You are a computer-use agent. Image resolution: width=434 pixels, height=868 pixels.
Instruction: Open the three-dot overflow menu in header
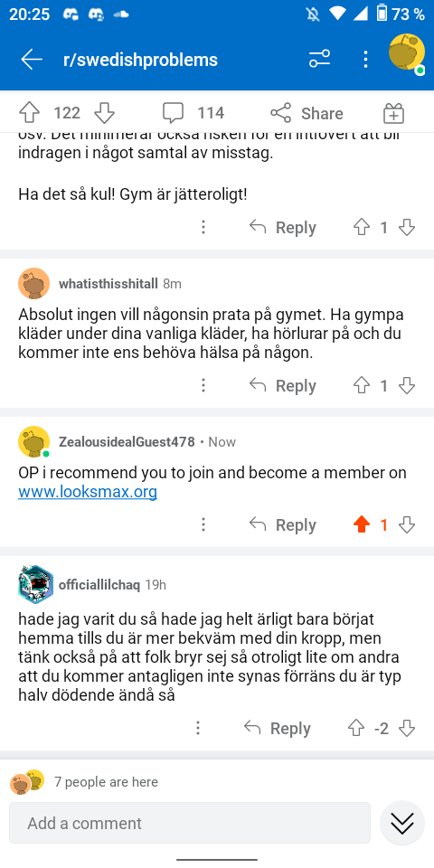tap(365, 59)
